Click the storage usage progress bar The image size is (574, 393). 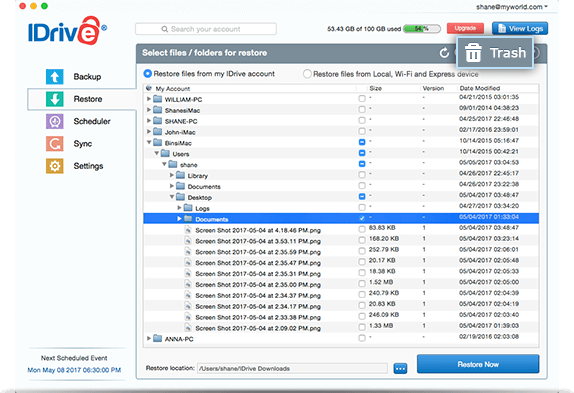point(422,29)
